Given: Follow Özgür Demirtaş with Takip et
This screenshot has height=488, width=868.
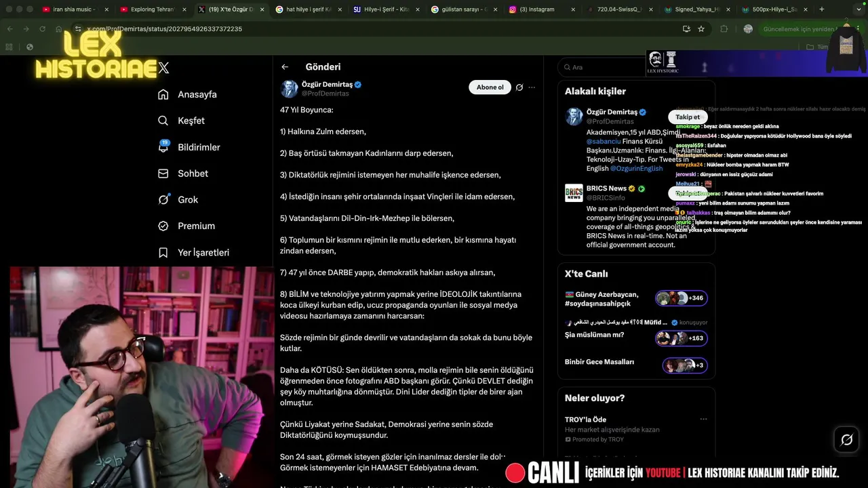Looking at the screenshot, I should pyautogui.click(x=688, y=117).
